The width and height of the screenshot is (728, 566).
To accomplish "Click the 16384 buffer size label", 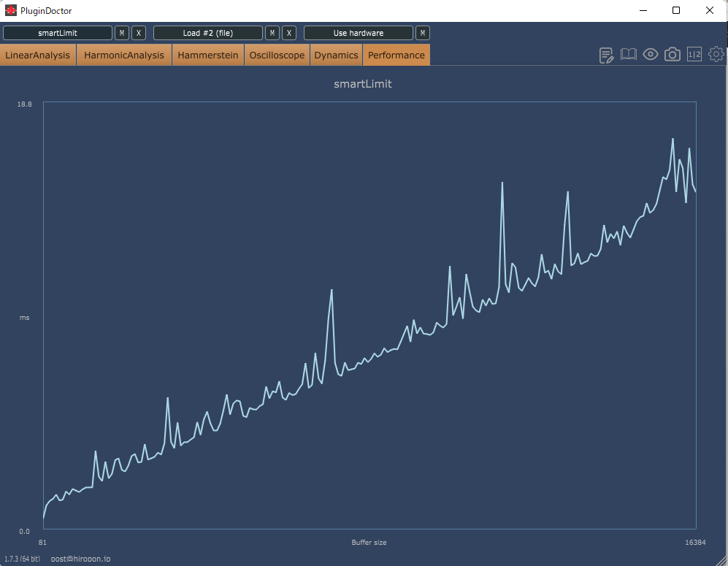I will coord(695,543).
